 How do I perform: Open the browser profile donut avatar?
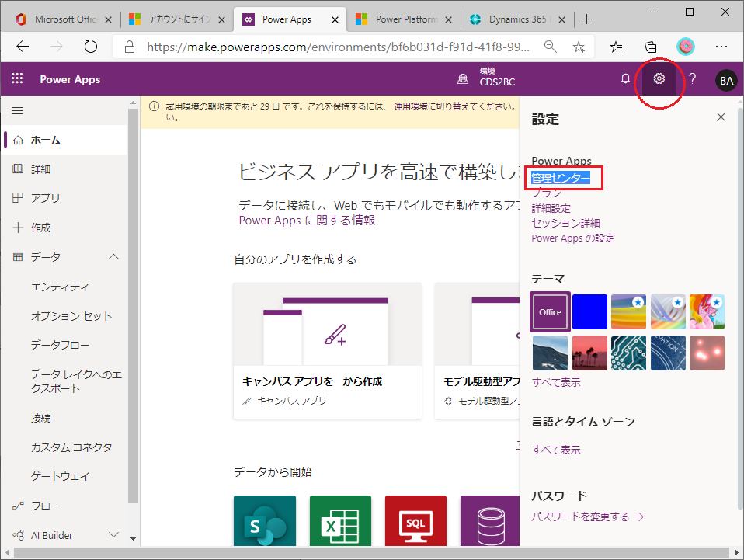coord(685,47)
